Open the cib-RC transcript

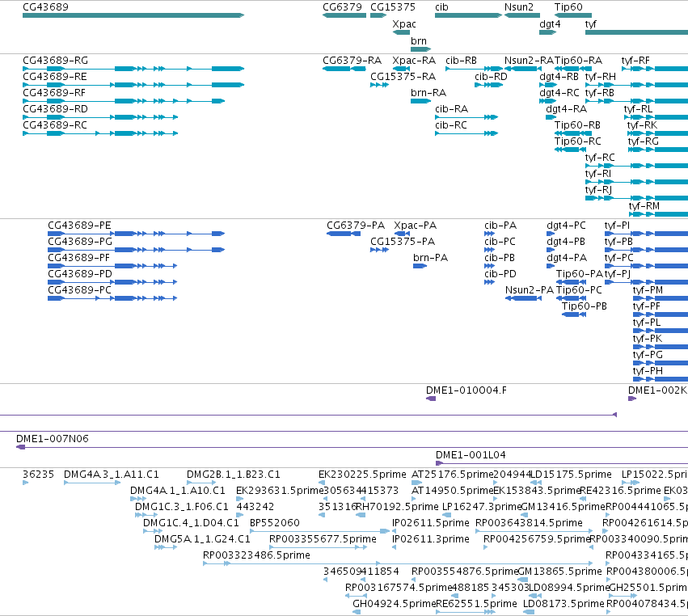click(x=466, y=133)
